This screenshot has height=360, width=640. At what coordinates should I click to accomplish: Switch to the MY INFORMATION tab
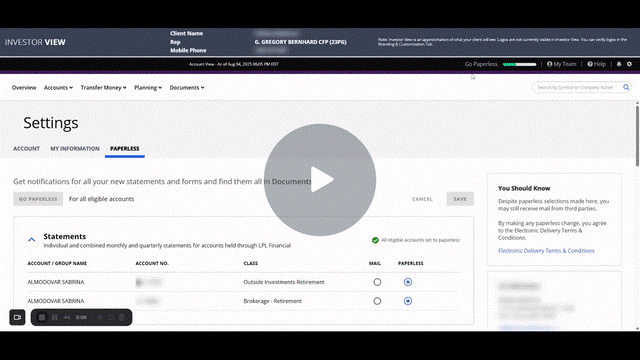tap(75, 149)
